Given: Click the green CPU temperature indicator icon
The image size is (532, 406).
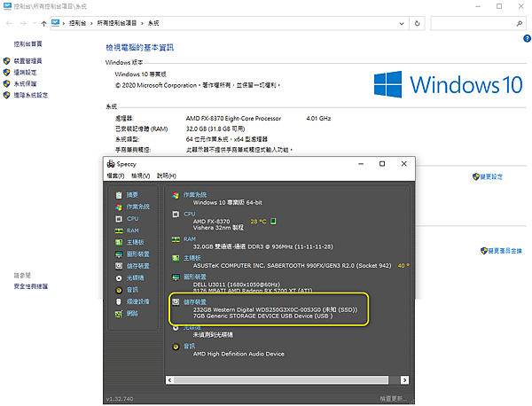Looking at the screenshot, I should [x=273, y=221].
